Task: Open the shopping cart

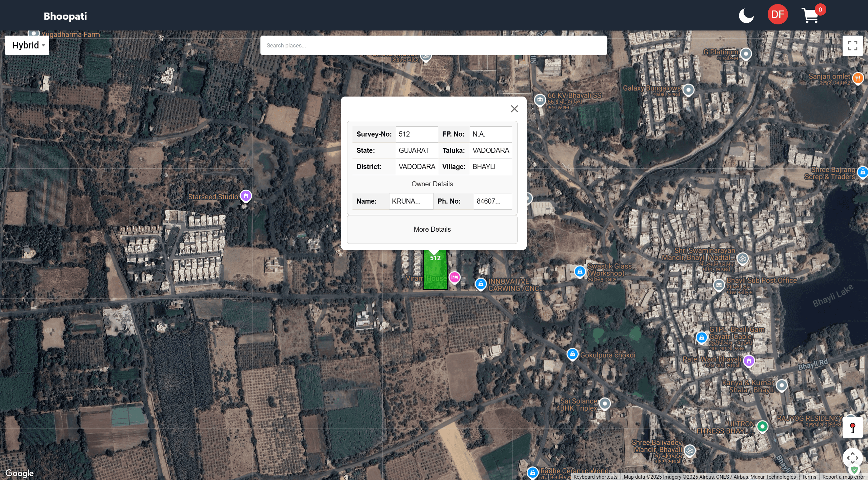Action: (811, 15)
